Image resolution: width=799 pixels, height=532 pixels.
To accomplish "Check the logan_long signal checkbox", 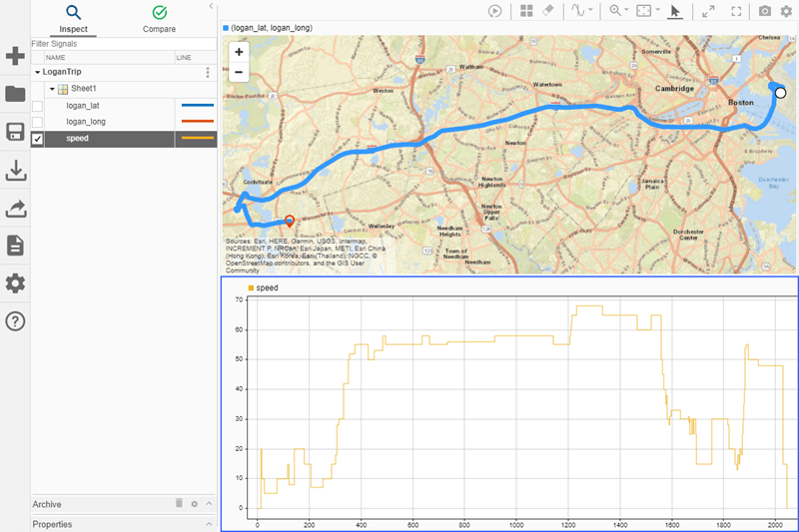I will pos(38,122).
